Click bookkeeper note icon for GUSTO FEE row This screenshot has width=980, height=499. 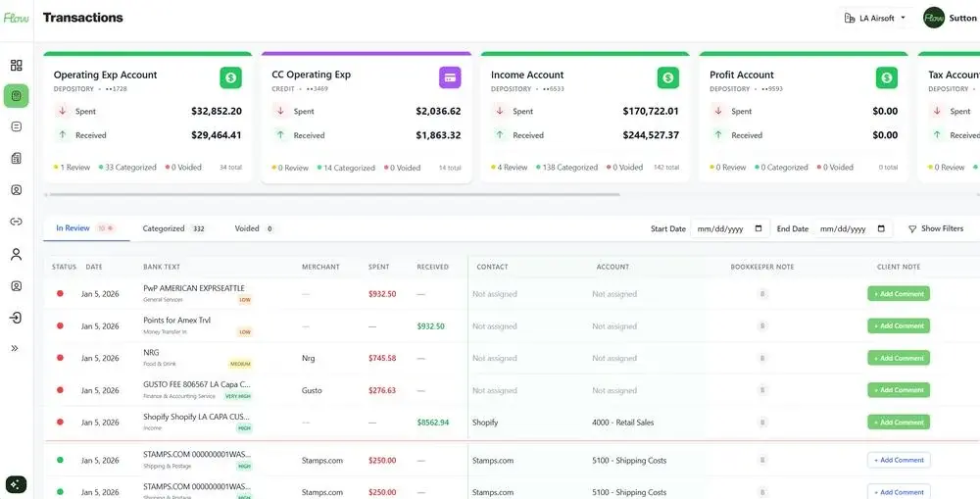tap(761, 390)
